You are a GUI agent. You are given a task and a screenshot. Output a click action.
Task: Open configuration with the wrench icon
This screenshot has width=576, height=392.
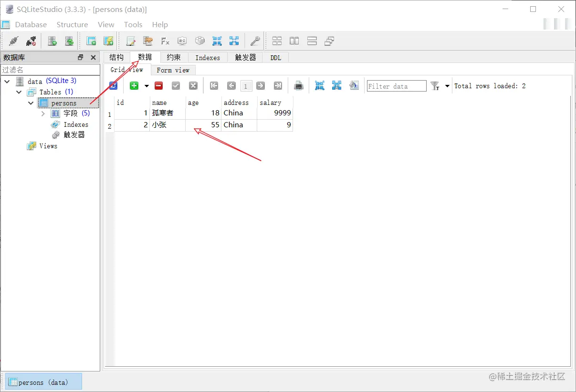click(255, 41)
